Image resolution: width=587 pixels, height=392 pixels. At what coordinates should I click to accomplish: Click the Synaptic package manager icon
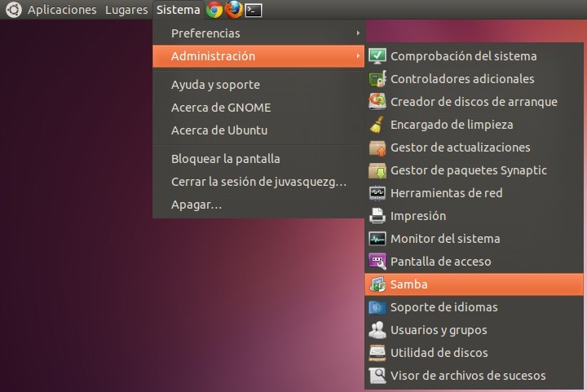[377, 170]
